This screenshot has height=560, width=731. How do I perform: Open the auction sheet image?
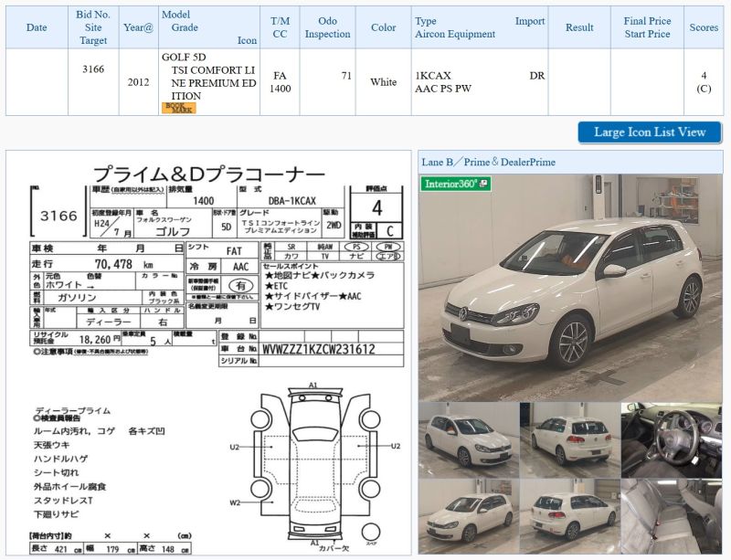pos(208,353)
